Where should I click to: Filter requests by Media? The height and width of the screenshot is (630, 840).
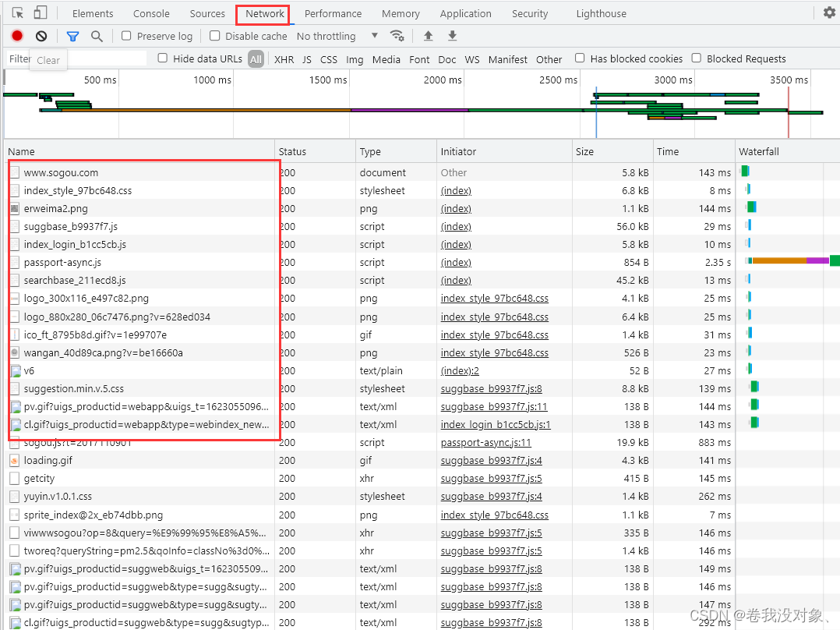coord(386,59)
